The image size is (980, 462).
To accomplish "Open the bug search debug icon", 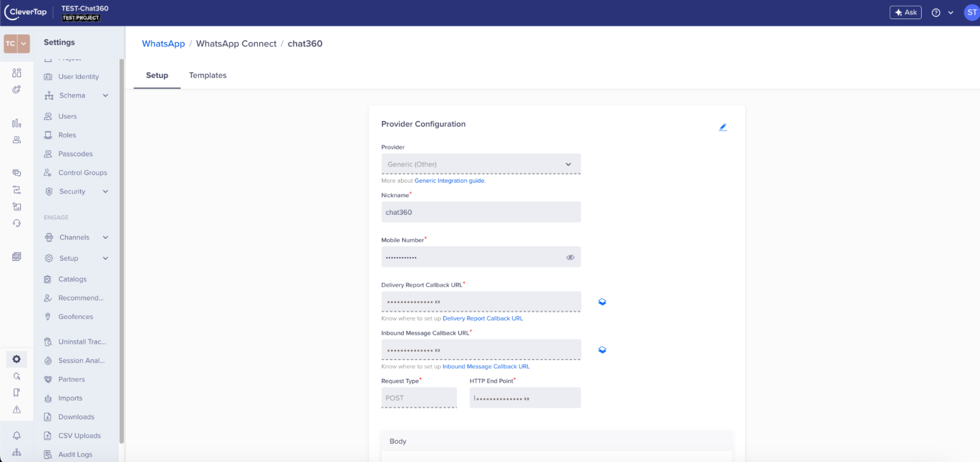I will pos(16,376).
